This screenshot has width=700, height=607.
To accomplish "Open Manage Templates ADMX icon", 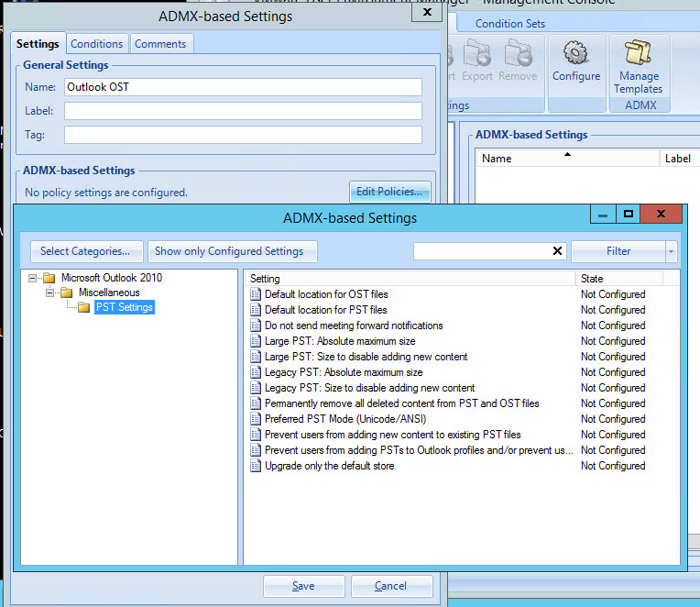I will pyautogui.click(x=639, y=52).
